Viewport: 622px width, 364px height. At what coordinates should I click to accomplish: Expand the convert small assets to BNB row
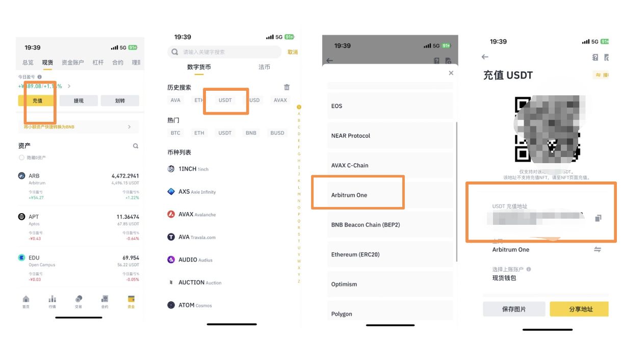pyautogui.click(x=79, y=126)
